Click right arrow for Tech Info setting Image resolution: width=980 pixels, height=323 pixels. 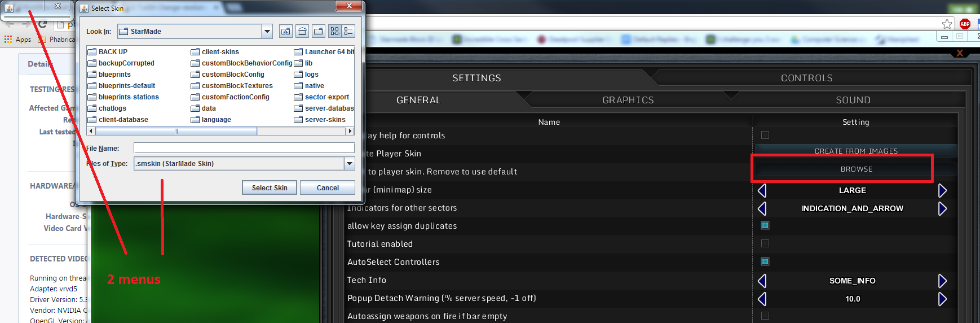click(942, 281)
